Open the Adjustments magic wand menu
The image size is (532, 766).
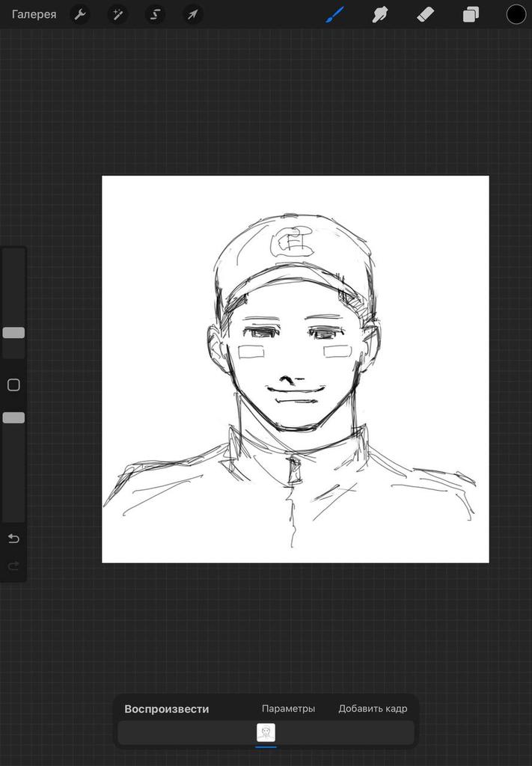coord(117,15)
